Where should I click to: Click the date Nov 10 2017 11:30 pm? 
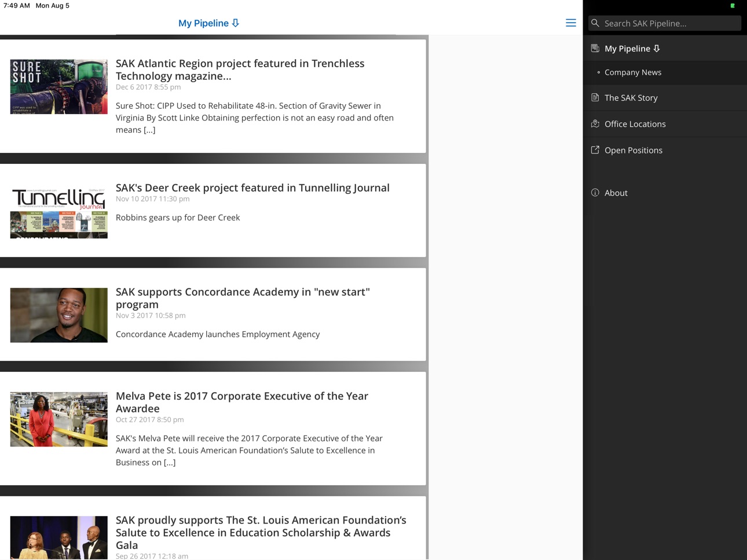point(152,199)
